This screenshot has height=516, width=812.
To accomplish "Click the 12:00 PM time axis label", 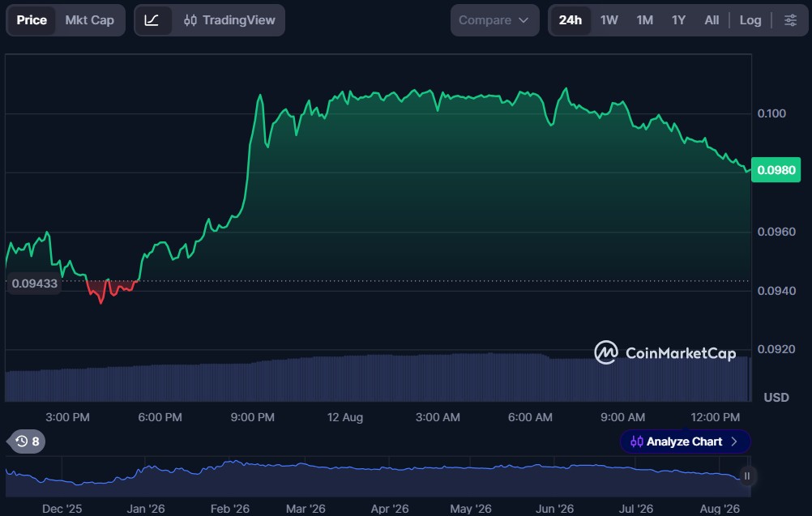I will (716, 417).
